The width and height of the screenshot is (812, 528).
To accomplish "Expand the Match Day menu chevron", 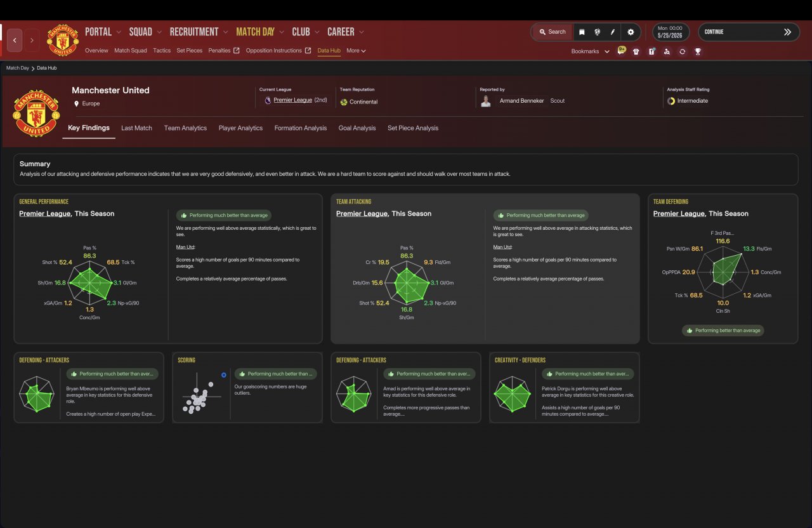I will (x=282, y=32).
